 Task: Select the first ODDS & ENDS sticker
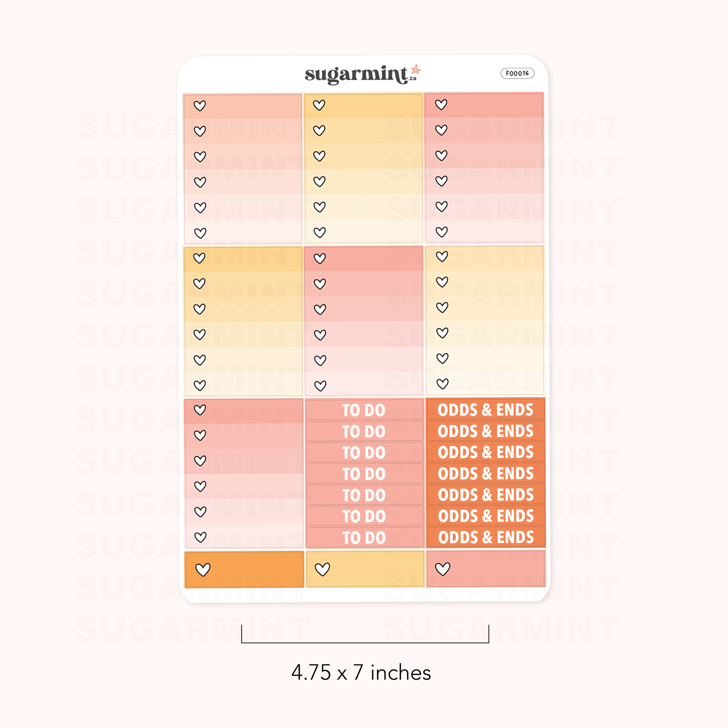(485, 410)
